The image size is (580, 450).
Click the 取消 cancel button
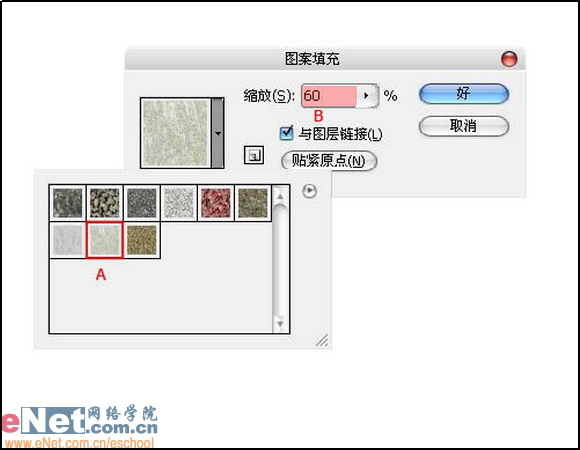(x=464, y=126)
